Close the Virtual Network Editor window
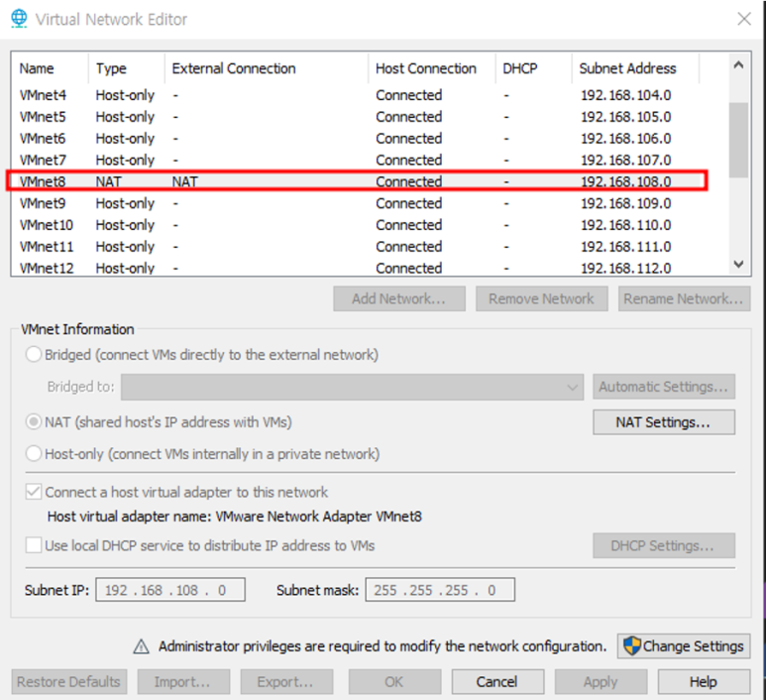Image resolution: width=766 pixels, height=700 pixels. [x=743, y=19]
